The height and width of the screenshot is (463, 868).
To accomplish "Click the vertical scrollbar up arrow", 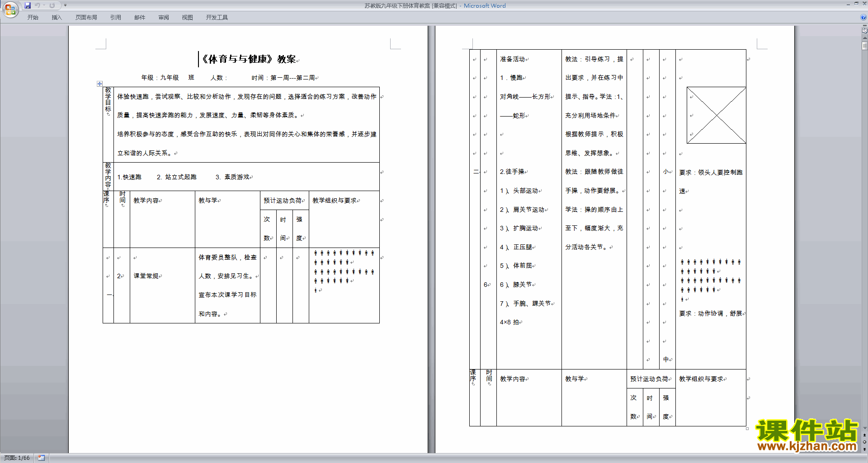I will click(864, 37).
